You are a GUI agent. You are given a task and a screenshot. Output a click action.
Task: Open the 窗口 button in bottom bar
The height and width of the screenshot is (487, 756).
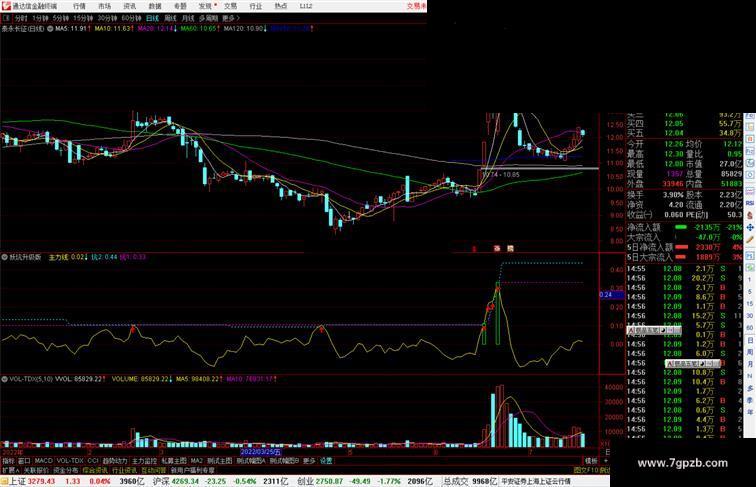pyautogui.click(x=24, y=461)
